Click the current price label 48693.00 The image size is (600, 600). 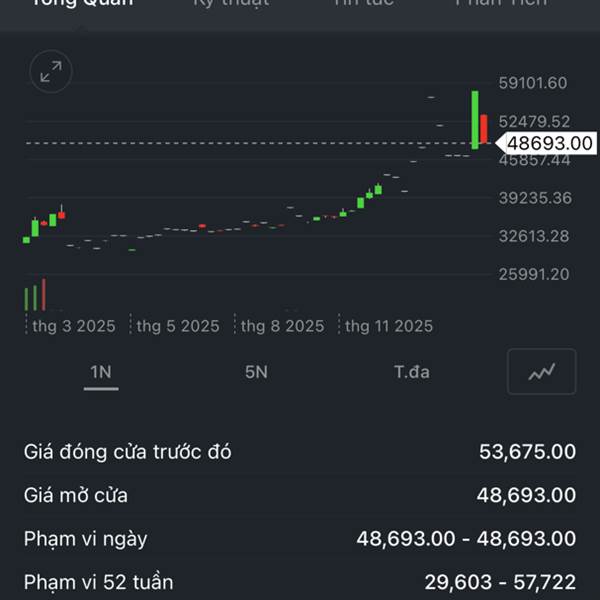pyautogui.click(x=549, y=143)
